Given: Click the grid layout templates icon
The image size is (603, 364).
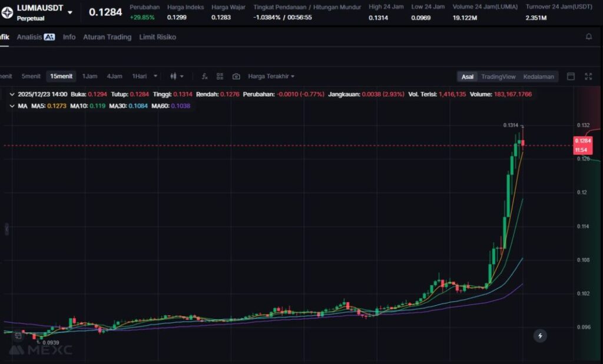Looking at the screenshot, I should coord(220,77).
